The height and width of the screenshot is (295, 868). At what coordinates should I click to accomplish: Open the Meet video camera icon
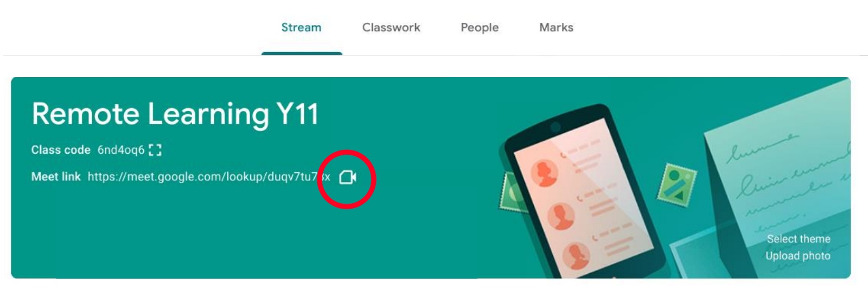[x=348, y=177]
